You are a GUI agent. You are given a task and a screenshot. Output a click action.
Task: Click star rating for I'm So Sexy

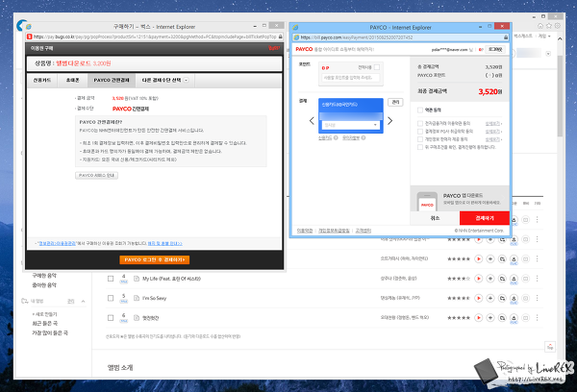[459, 298]
